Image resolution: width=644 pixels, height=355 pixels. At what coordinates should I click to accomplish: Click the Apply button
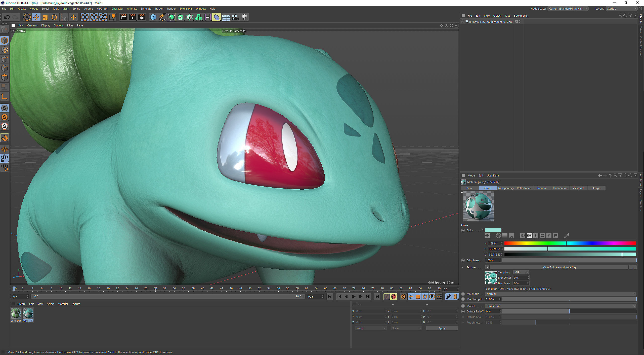(x=442, y=328)
